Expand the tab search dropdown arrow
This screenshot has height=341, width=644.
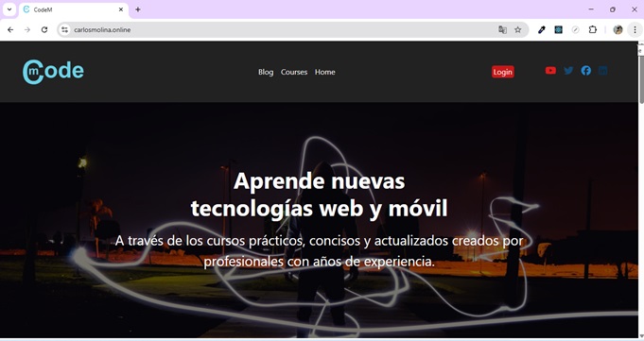9,9
